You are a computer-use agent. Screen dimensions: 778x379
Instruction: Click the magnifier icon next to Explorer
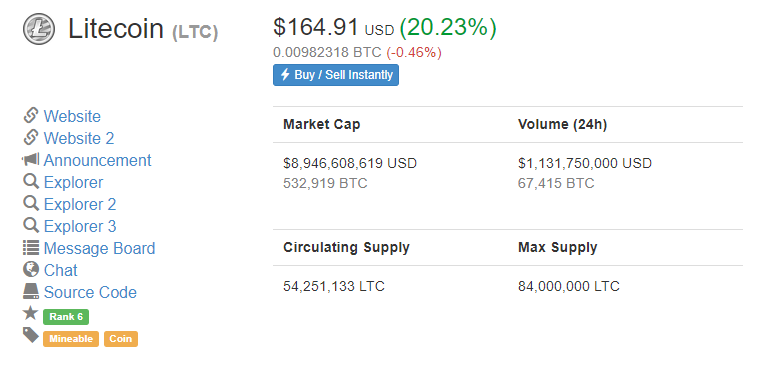click(x=31, y=182)
